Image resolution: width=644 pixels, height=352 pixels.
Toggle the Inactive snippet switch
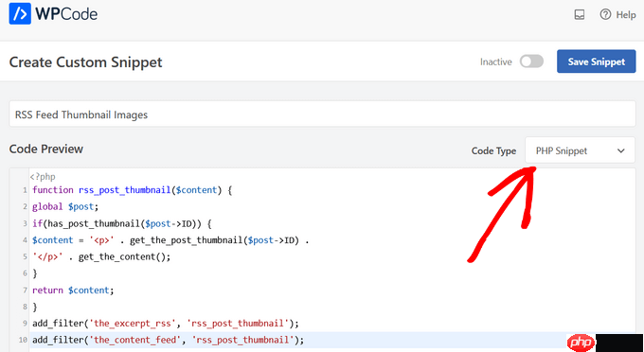tap(531, 62)
